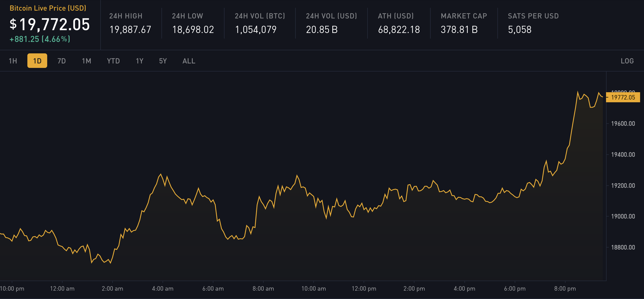Toggle the LOG scale option
The image size is (644, 299).
point(627,61)
